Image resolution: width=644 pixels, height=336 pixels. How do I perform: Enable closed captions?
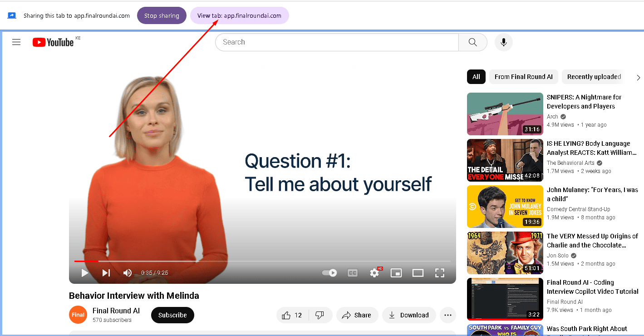[x=352, y=272]
